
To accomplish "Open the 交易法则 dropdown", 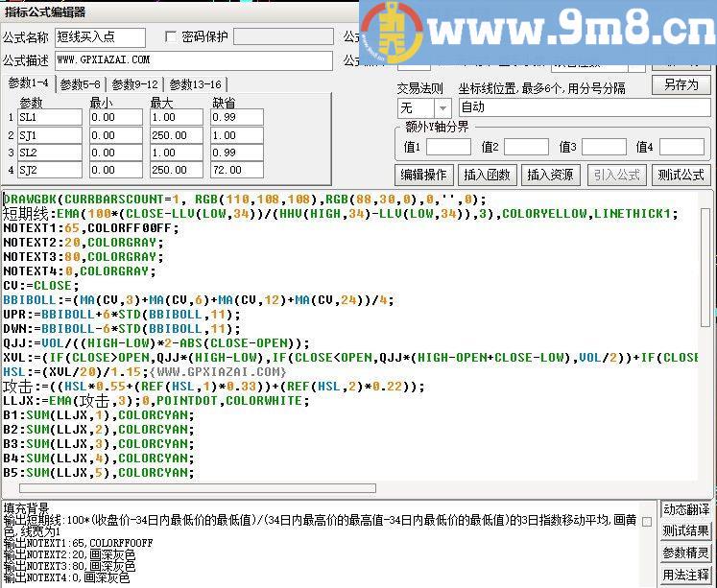I will pyautogui.click(x=442, y=108).
